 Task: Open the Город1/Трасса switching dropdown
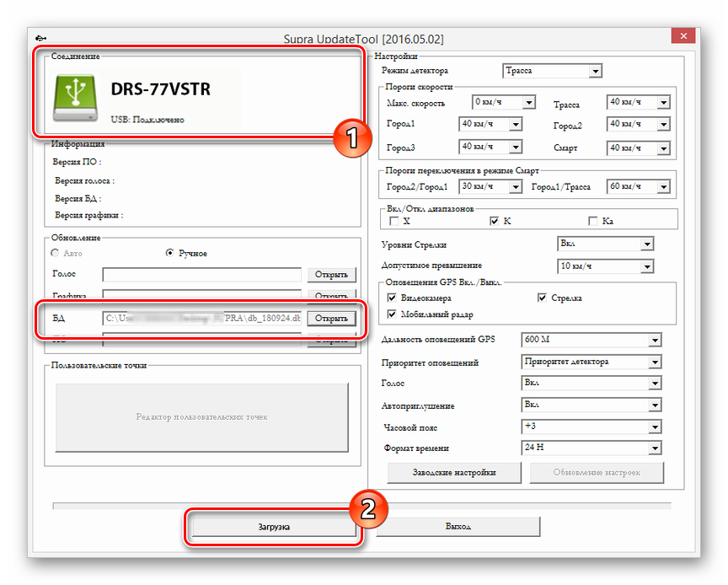pos(639,187)
